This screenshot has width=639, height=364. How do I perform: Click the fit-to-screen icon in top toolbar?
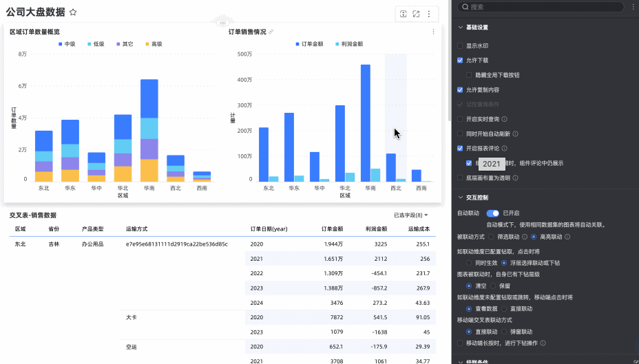pyautogui.click(x=403, y=14)
